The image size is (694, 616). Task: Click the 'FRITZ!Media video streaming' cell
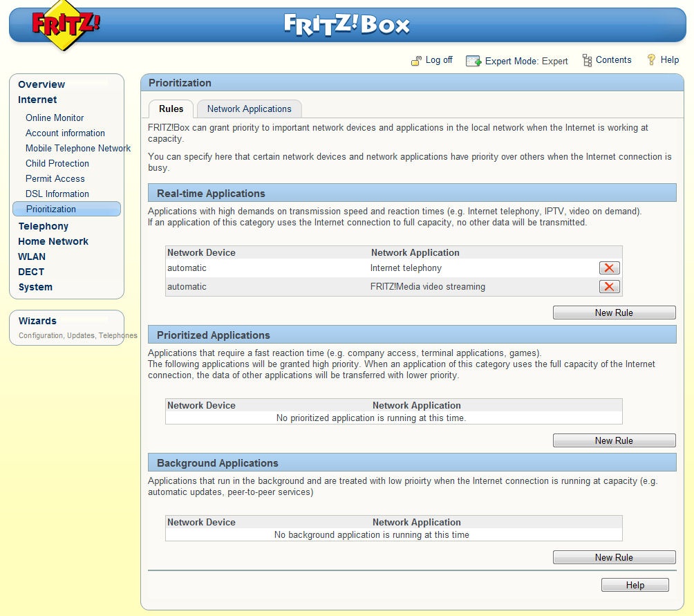[x=428, y=286]
